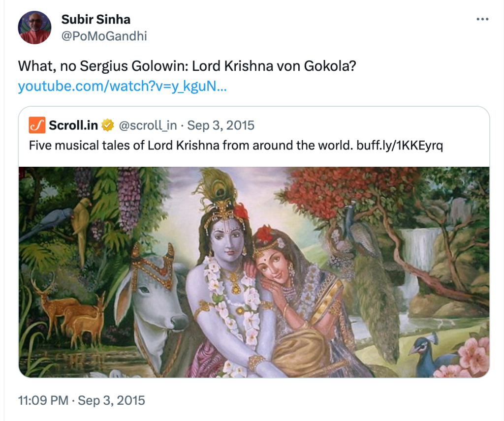Open the youtube.com/watch link
Viewport: 504px width, 421px height.
click(x=122, y=87)
